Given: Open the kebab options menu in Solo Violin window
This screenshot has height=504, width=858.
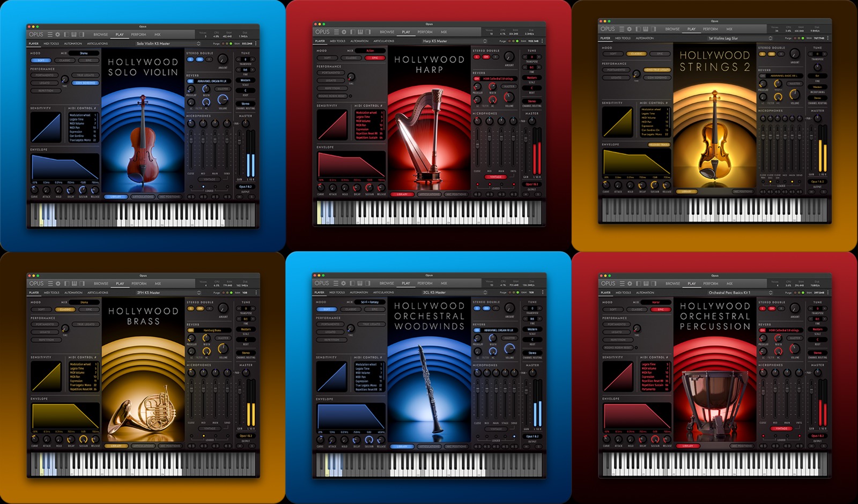Looking at the screenshot, I should pos(256,43).
